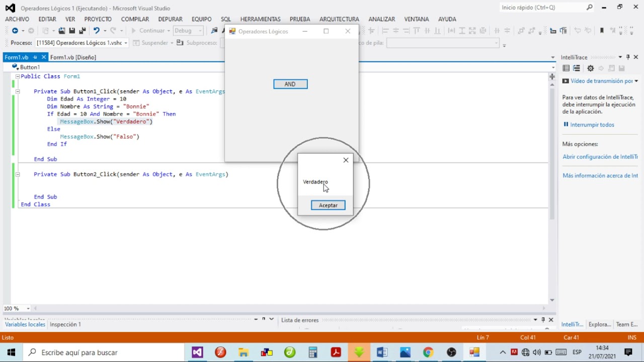Switch to Form1.vb [Diseño] tab
The width and height of the screenshot is (644, 362).
coord(73,57)
